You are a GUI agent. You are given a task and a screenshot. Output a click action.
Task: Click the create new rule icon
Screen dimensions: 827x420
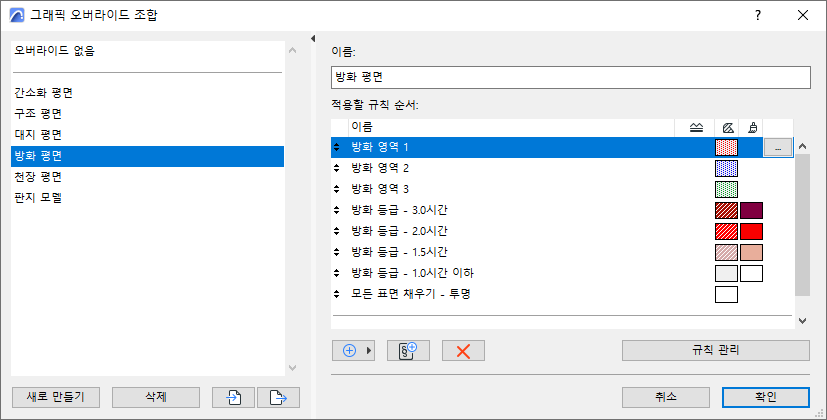pos(414,351)
